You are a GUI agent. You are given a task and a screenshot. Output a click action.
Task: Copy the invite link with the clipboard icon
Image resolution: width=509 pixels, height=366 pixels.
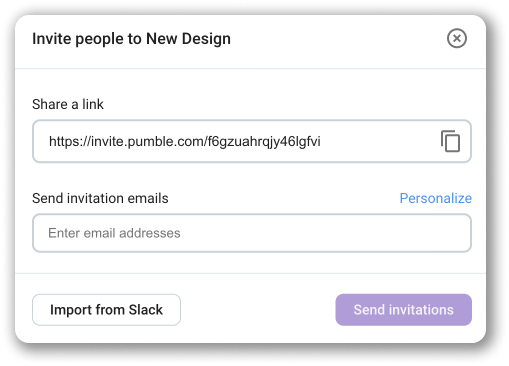[x=450, y=141]
